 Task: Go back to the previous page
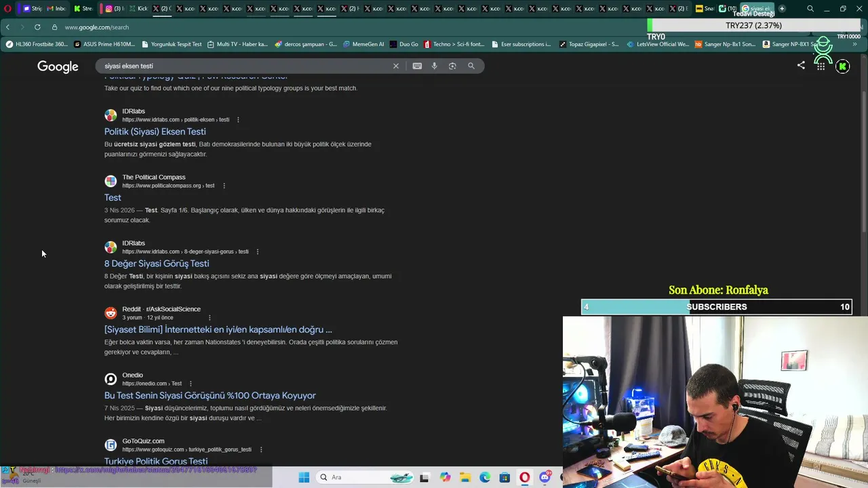tap(7, 27)
